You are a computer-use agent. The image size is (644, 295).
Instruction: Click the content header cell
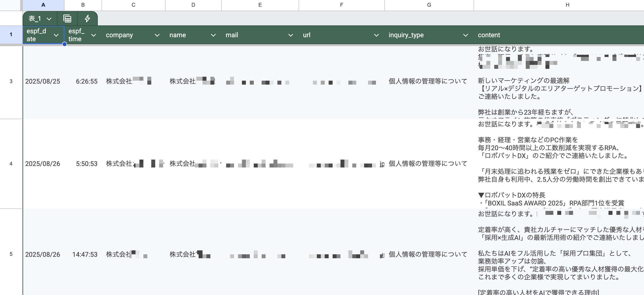[489, 35]
